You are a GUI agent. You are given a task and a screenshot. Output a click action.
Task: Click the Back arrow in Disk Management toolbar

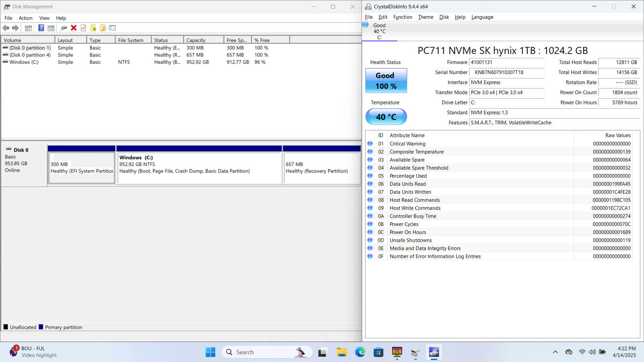coord(6,28)
